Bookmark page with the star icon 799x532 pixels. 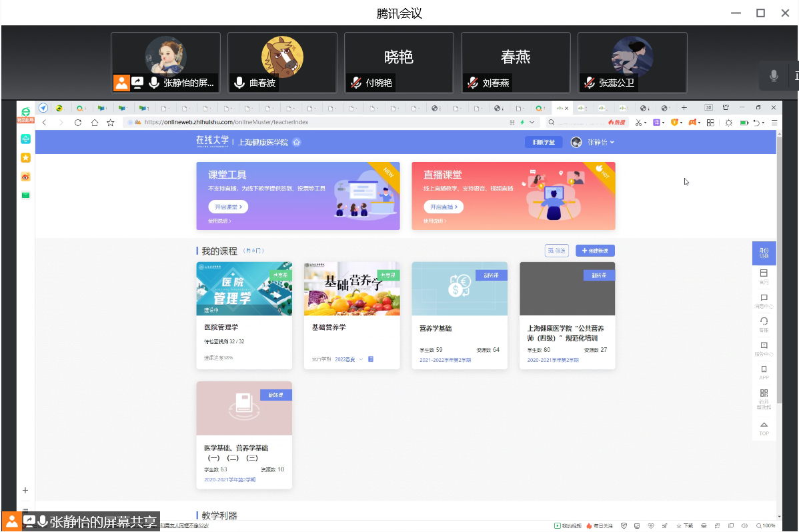click(111, 123)
